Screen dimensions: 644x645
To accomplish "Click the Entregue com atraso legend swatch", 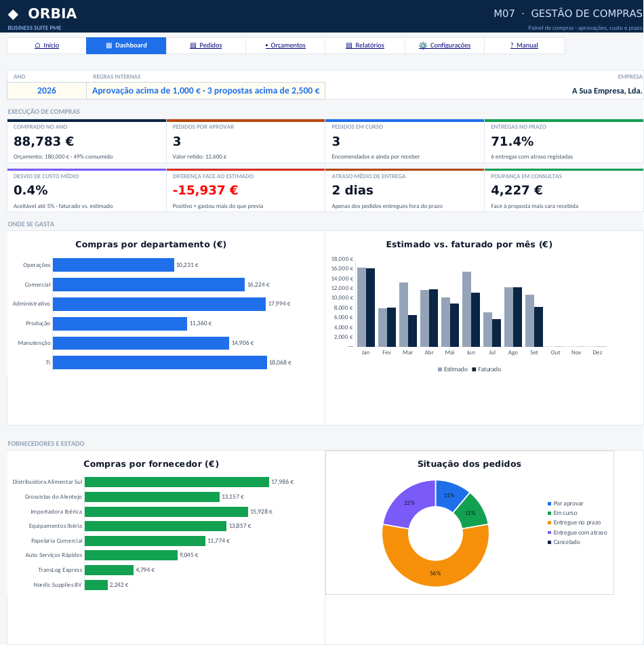I will (x=549, y=533).
